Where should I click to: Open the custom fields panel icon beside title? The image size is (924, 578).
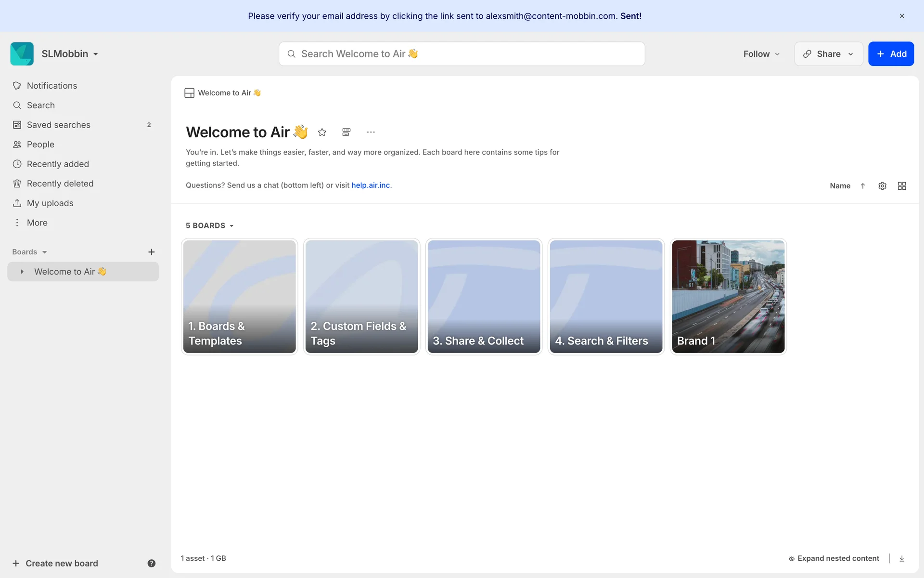click(x=346, y=132)
